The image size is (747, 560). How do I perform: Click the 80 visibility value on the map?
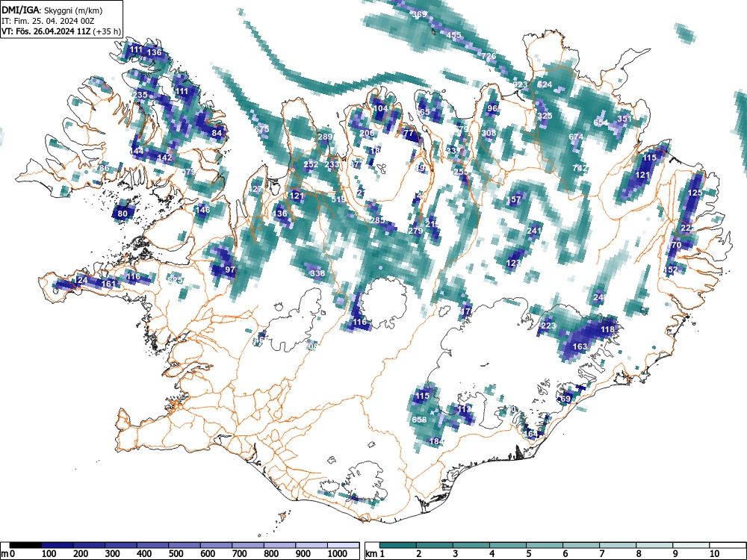pyautogui.click(x=123, y=214)
